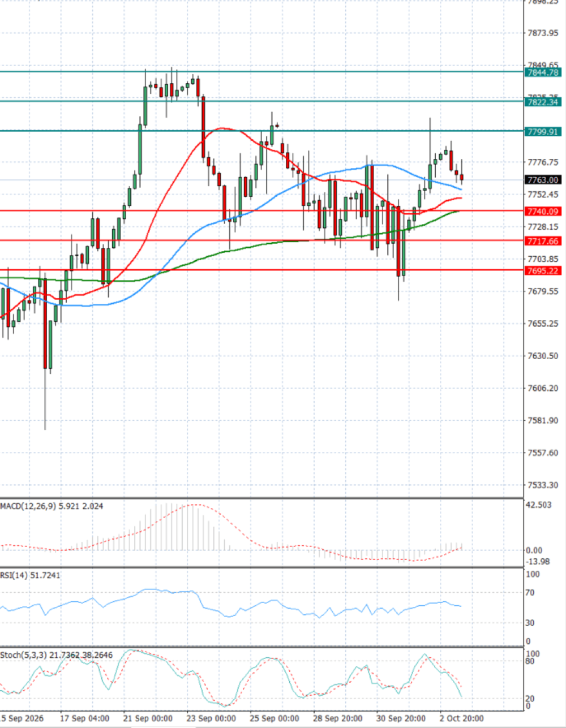566x728 pixels.
Task: Click the 17 Sep 04:00 time label
Action: (84, 718)
